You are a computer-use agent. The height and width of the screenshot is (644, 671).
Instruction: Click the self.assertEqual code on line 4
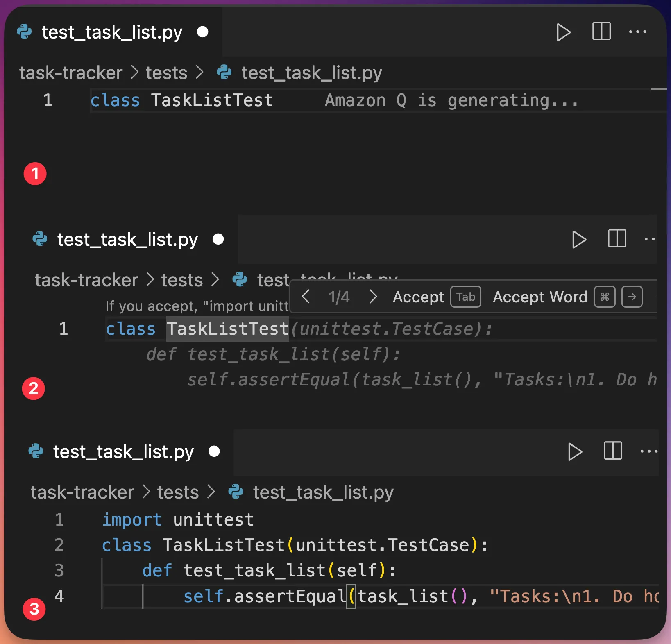coord(421,596)
